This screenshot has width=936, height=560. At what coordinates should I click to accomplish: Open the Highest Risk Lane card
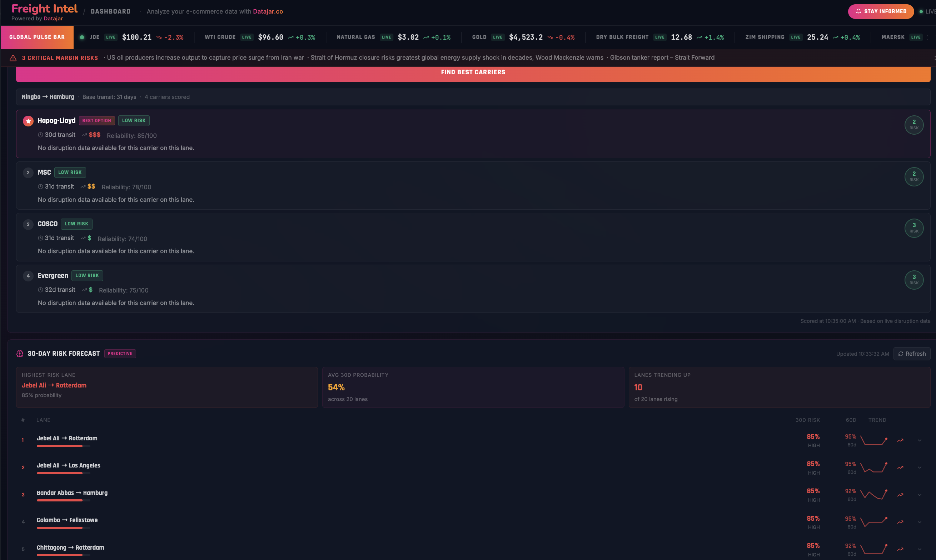(x=167, y=387)
